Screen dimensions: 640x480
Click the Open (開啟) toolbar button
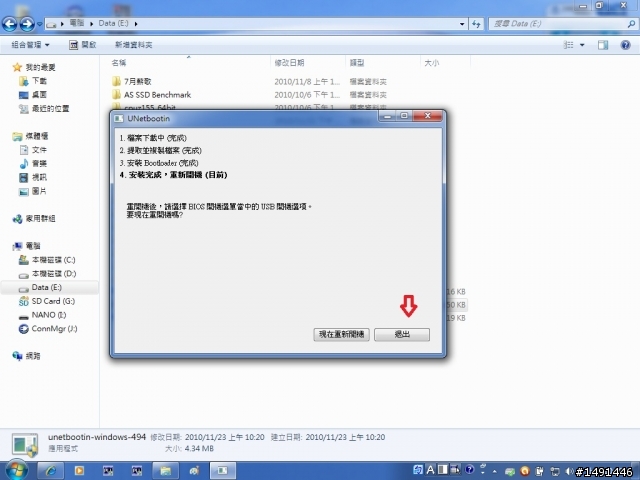(x=82, y=44)
